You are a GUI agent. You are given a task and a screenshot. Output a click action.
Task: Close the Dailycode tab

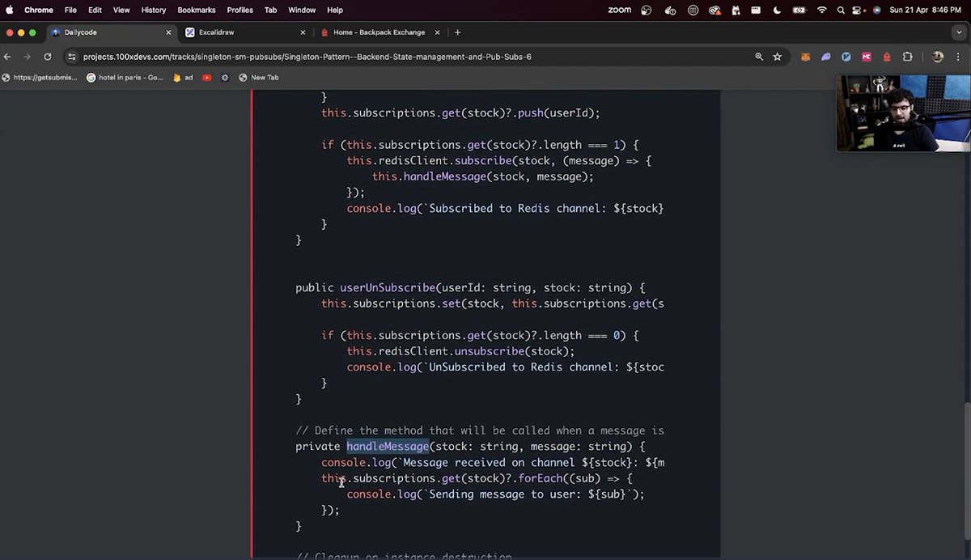tap(168, 32)
